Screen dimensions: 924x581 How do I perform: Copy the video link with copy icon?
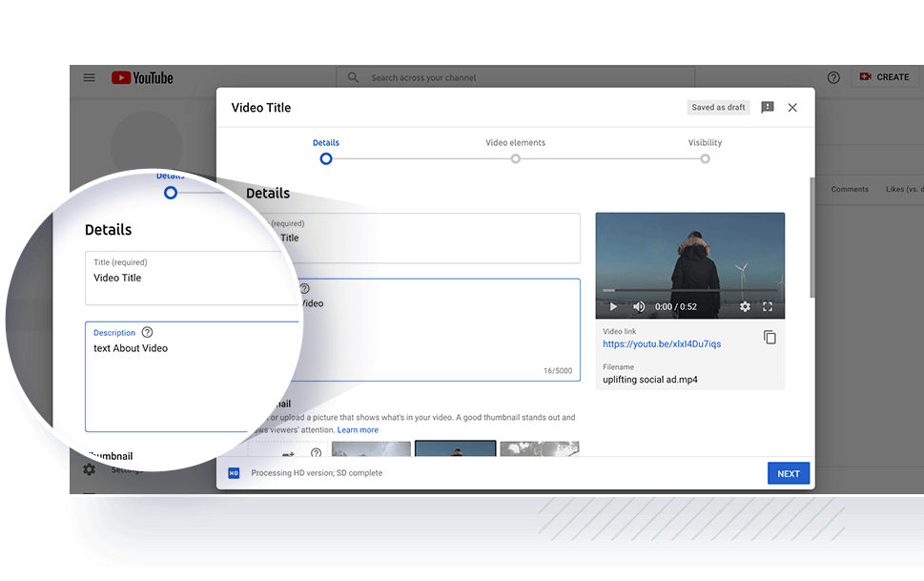[x=770, y=338]
